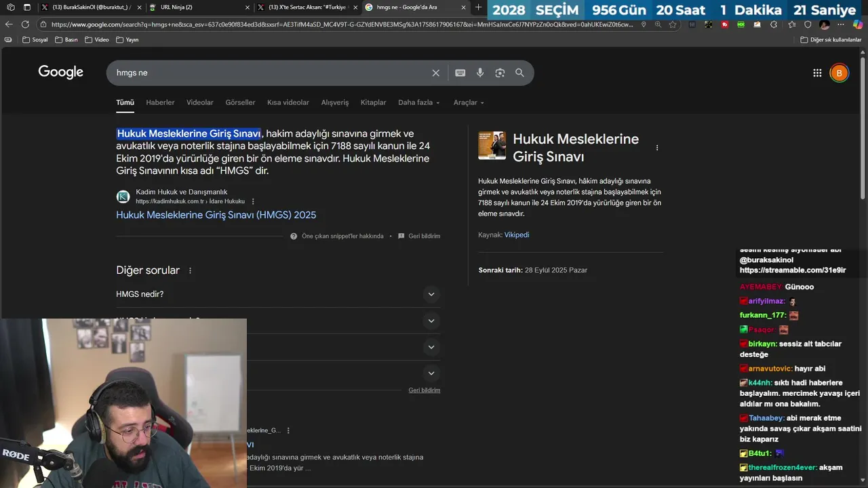Open the Google account avatar B

click(x=839, y=73)
